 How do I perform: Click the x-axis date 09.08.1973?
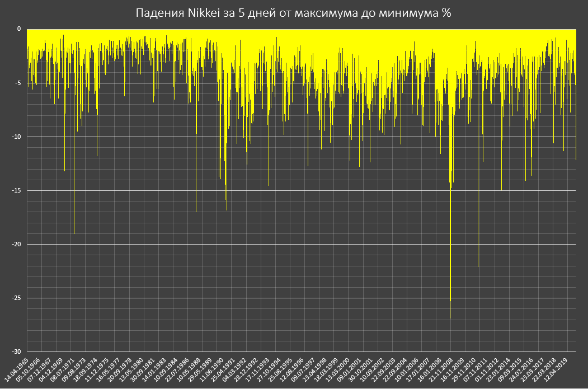[x=73, y=370]
